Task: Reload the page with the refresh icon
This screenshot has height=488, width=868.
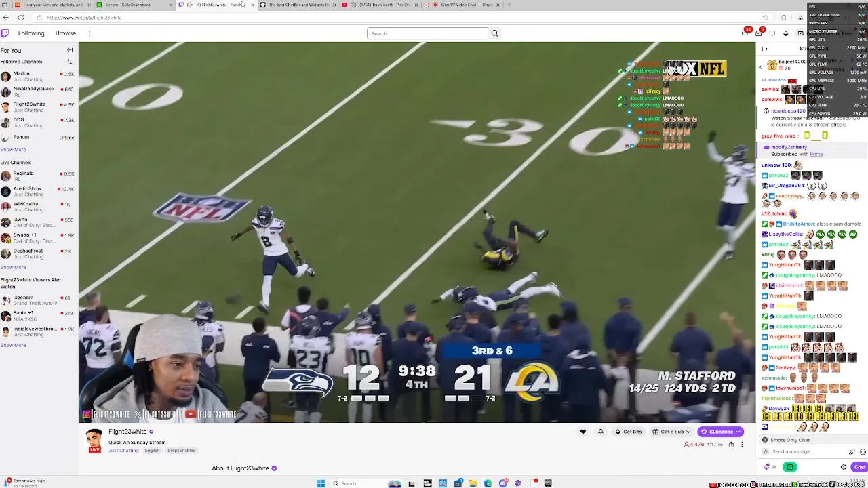Action: coord(21,18)
